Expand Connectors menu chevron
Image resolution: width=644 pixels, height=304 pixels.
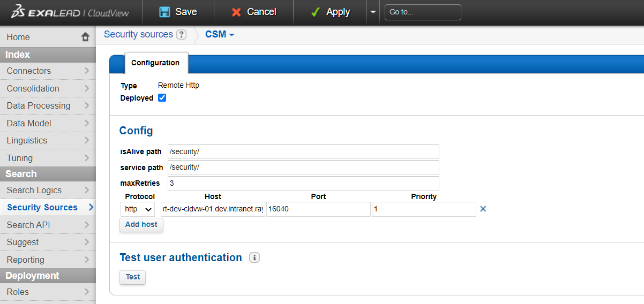pos(87,71)
